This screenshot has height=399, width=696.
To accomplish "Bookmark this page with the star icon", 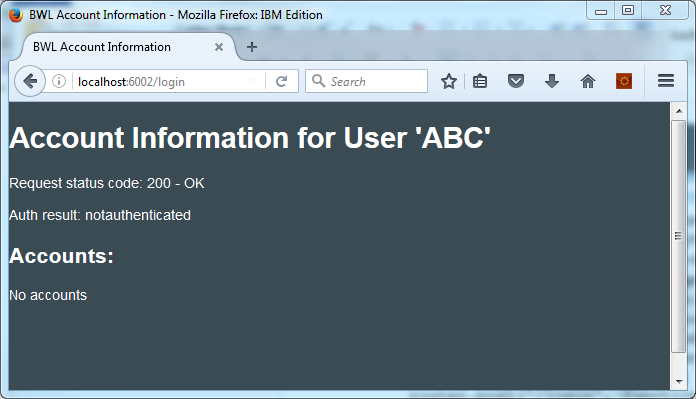I will point(448,81).
